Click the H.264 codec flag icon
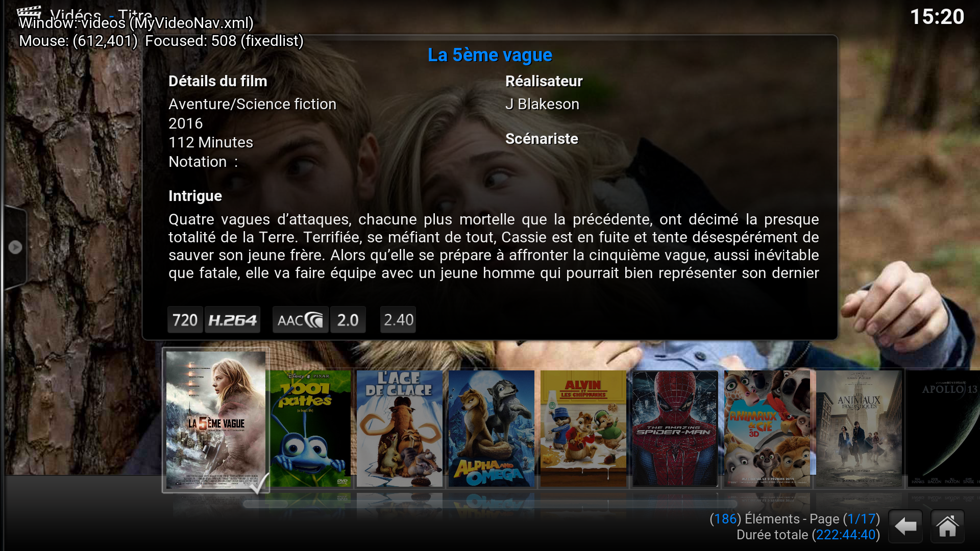 click(233, 320)
